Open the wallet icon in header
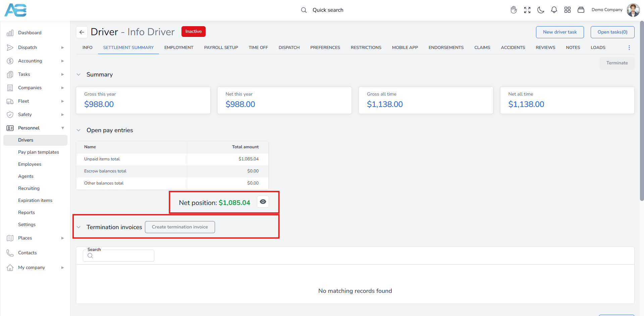The height and width of the screenshot is (316, 644). (581, 10)
